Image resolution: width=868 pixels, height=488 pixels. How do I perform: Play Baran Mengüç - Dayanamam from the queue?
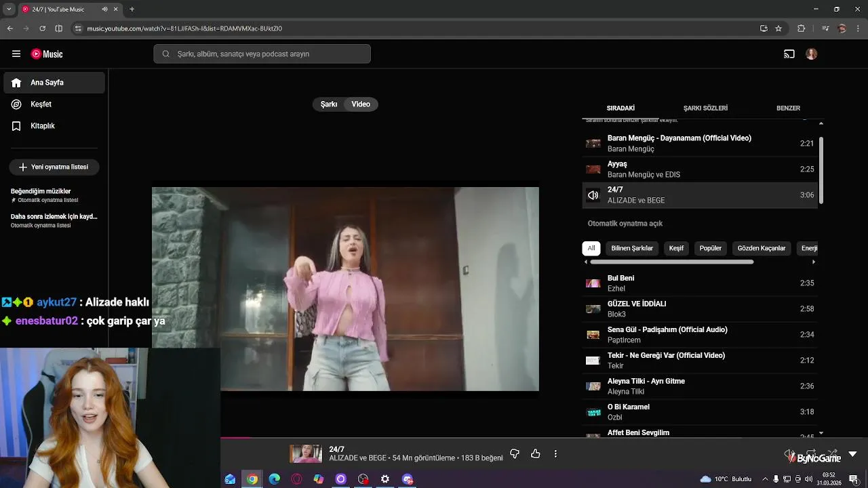point(700,144)
